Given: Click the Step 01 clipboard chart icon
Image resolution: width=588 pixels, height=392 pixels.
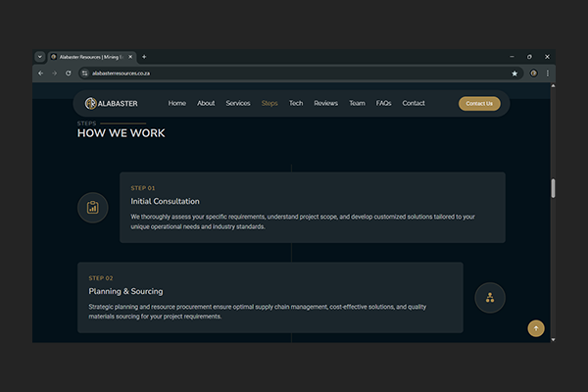Looking at the screenshot, I should click(93, 208).
